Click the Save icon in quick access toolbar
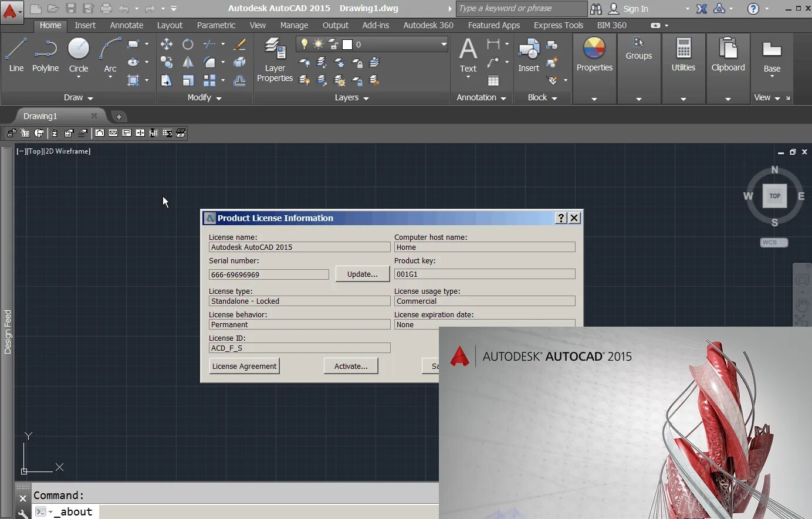Screen dimensions: 812x519 click(71, 9)
